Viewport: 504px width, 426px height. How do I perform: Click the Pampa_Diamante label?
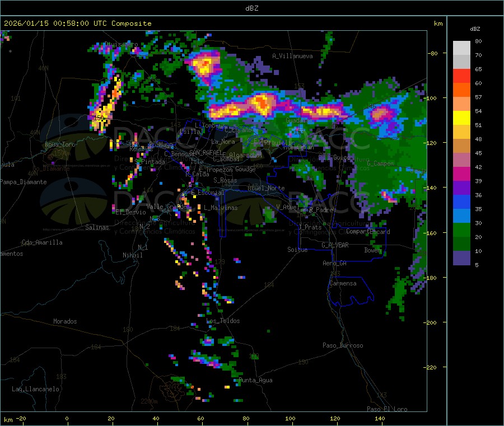pos(17,182)
